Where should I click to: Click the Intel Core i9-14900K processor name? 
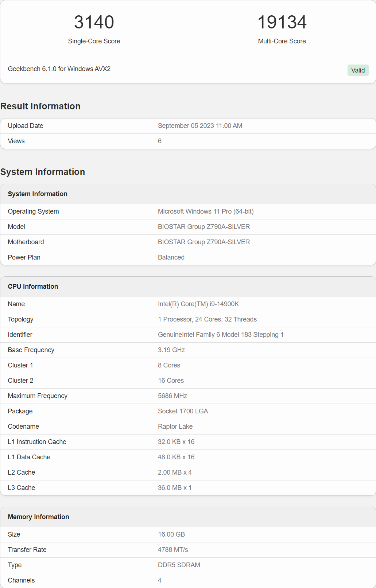click(198, 304)
